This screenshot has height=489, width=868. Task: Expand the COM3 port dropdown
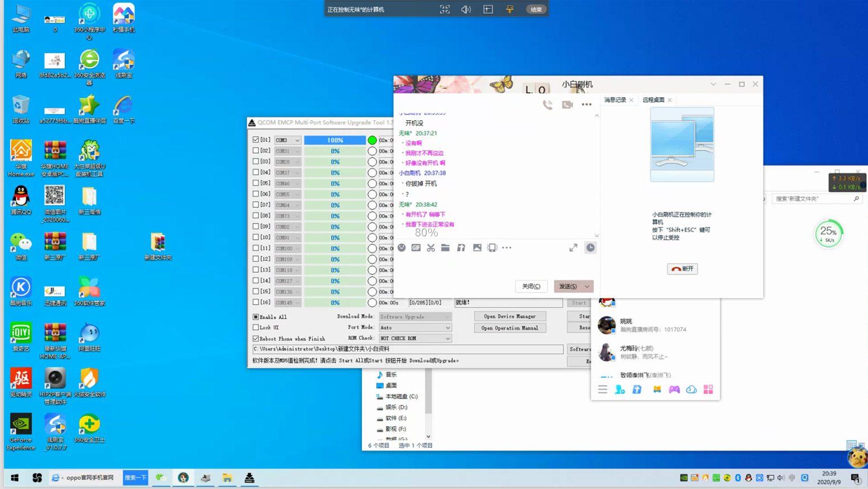tap(297, 140)
